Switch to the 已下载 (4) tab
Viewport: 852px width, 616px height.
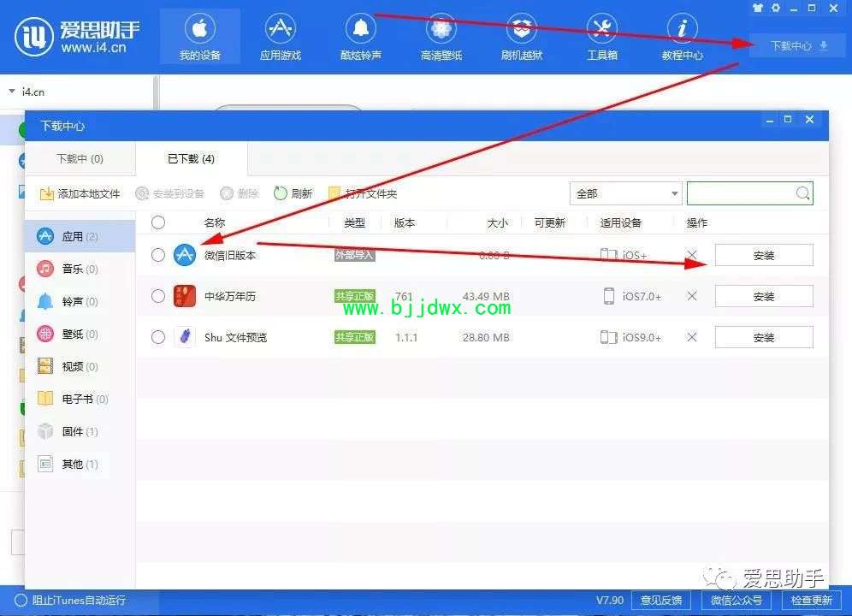point(192,159)
